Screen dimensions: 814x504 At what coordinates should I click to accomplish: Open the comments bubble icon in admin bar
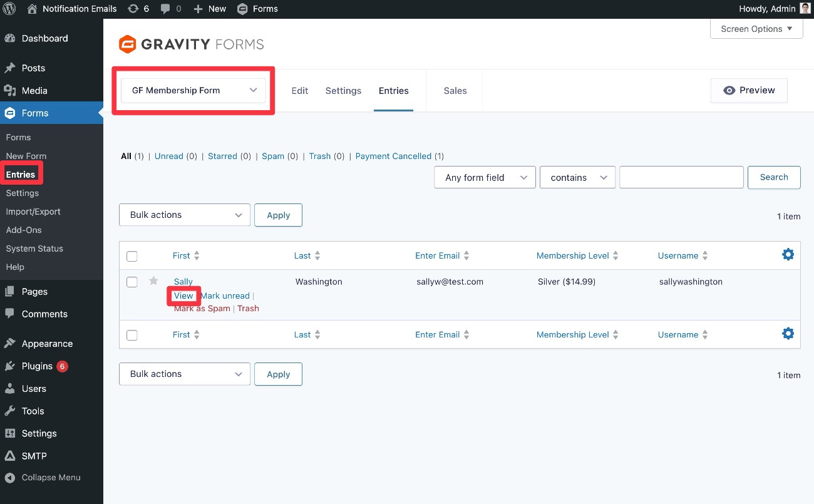(165, 9)
